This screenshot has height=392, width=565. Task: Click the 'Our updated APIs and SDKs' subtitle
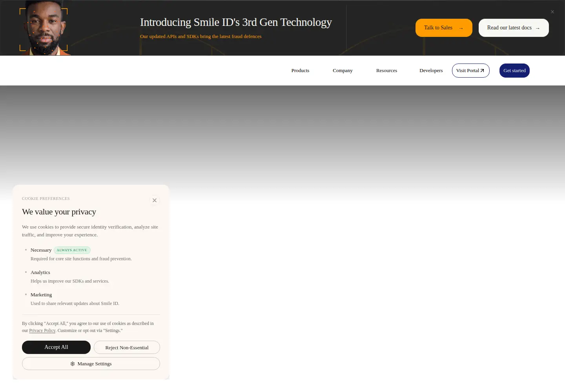[200, 36]
